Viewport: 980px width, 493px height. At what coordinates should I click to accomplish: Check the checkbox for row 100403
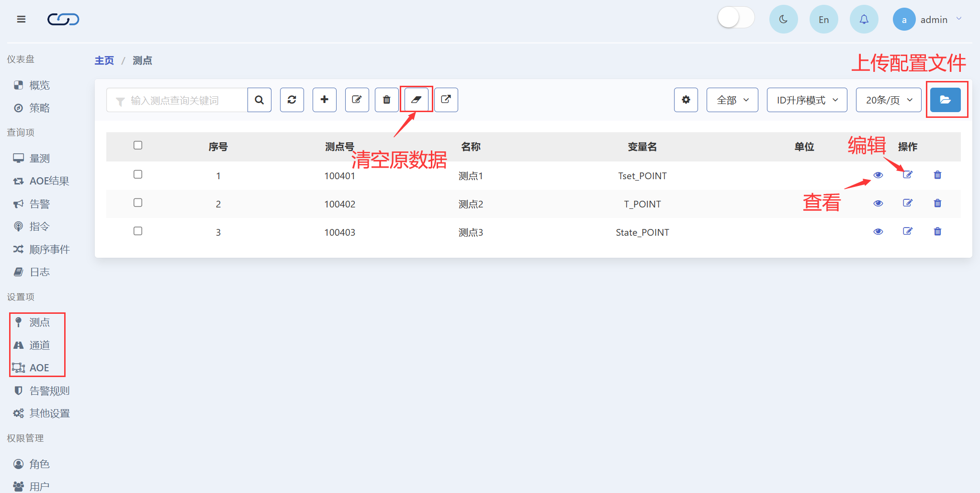pyautogui.click(x=138, y=231)
